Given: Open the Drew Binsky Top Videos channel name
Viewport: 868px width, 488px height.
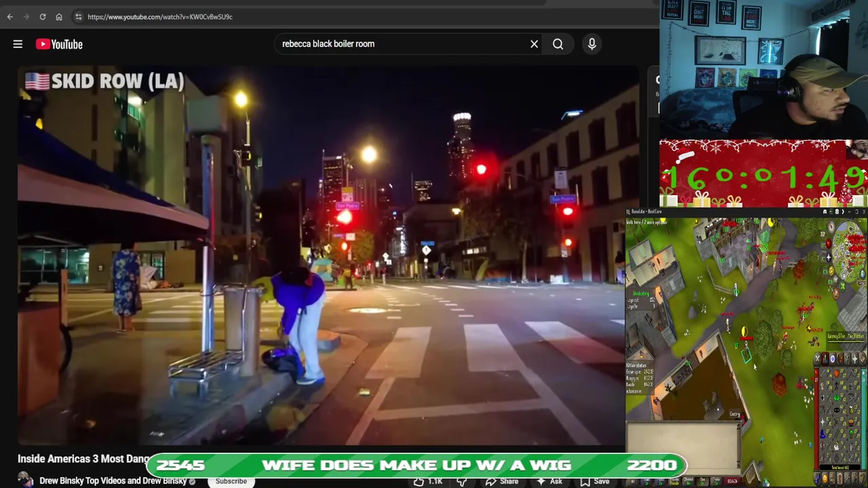Looking at the screenshot, I should pyautogui.click(x=113, y=481).
